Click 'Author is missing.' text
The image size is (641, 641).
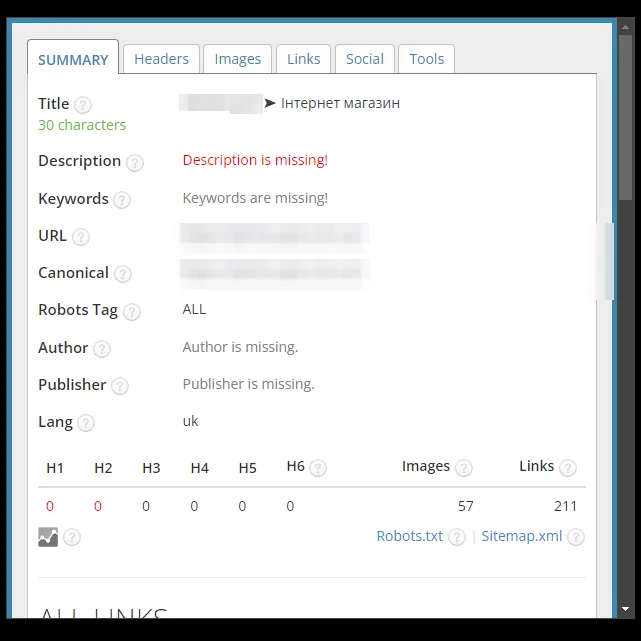click(240, 347)
